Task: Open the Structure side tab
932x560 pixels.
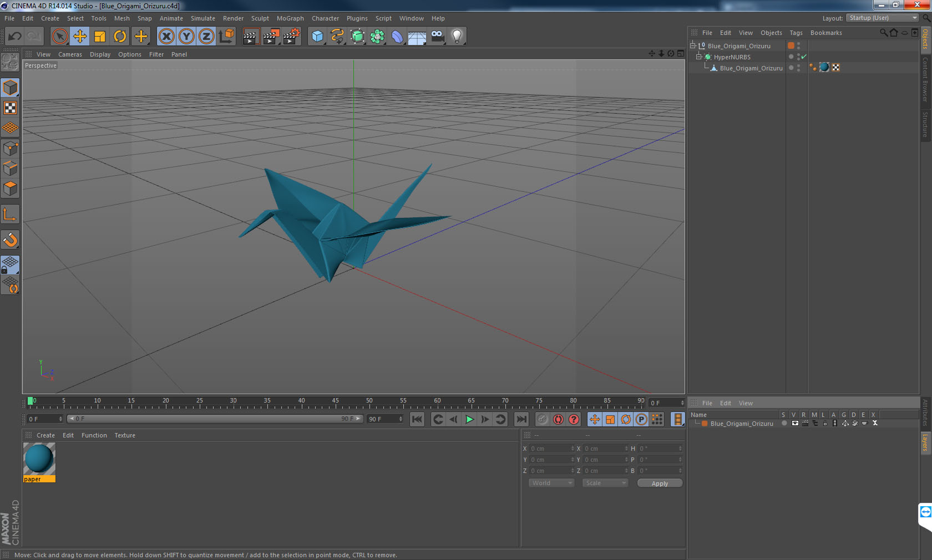Action: pos(925,124)
